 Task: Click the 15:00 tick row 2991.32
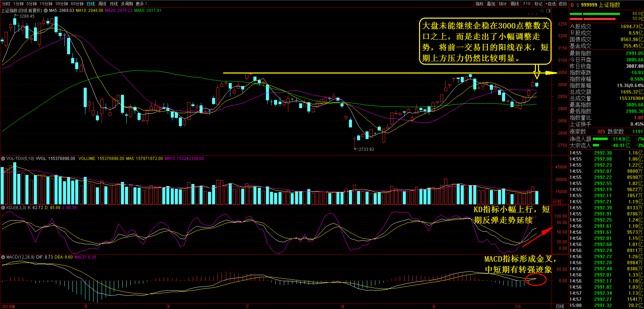pos(606,305)
